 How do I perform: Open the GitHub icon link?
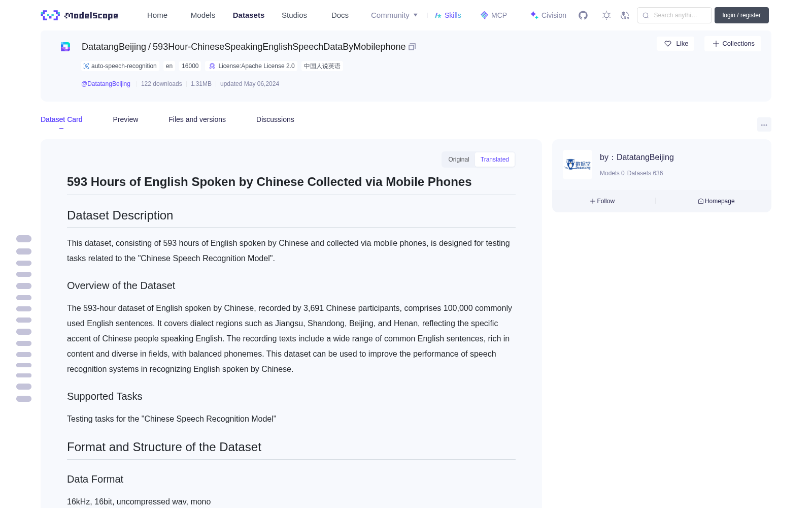click(583, 15)
